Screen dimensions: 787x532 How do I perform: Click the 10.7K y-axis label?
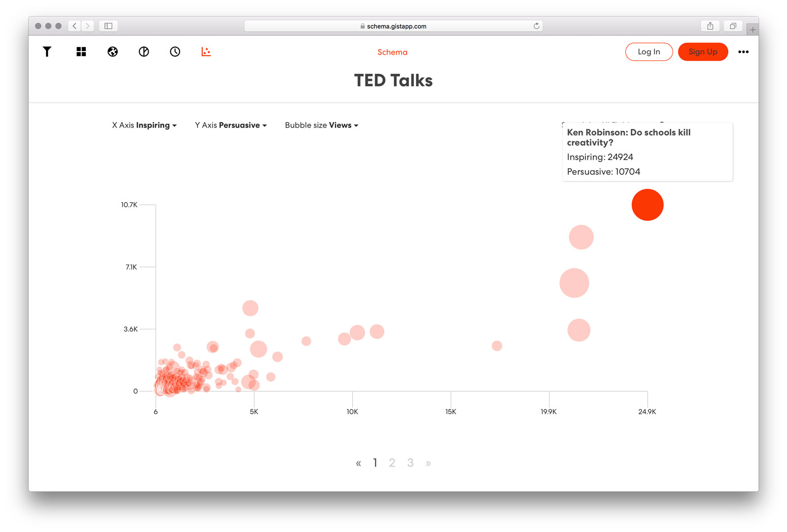point(129,205)
